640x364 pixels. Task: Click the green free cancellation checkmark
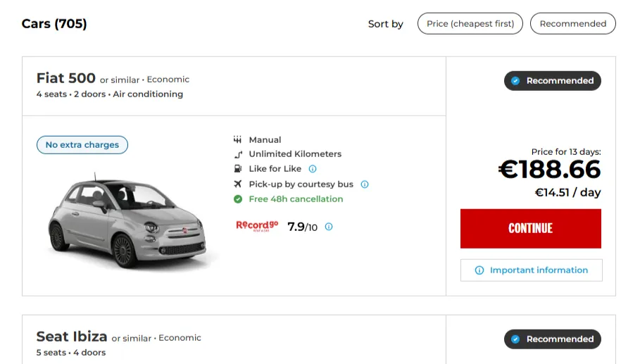click(238, 199)
